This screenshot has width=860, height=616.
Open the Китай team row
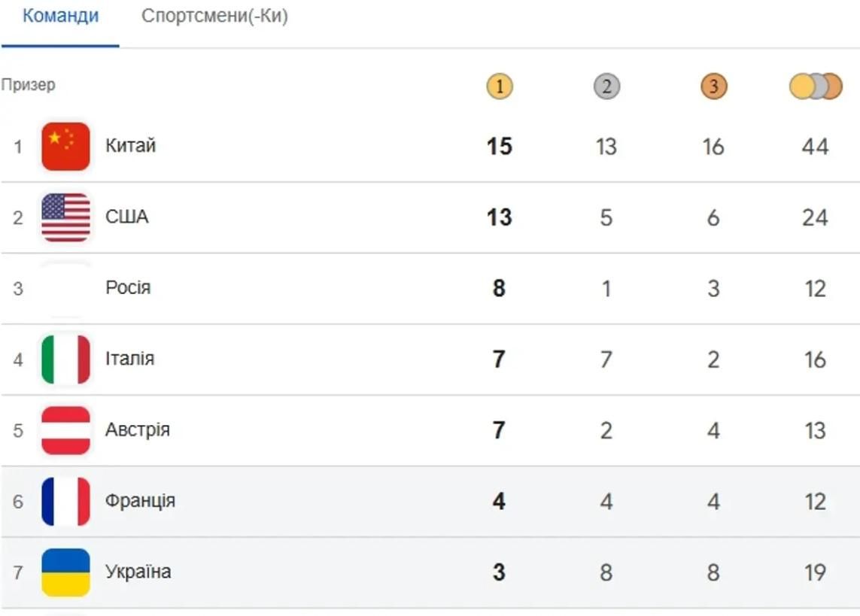(x=130, y=145)
